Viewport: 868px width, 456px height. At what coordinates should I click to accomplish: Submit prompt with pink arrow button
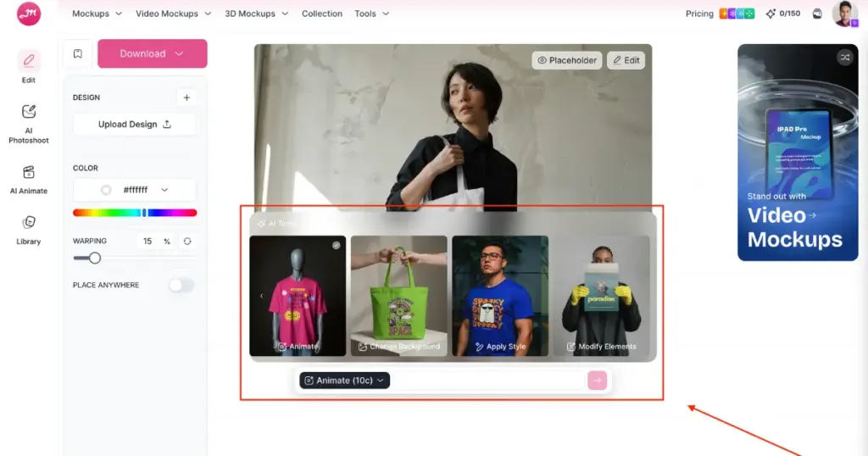(598, 381)
